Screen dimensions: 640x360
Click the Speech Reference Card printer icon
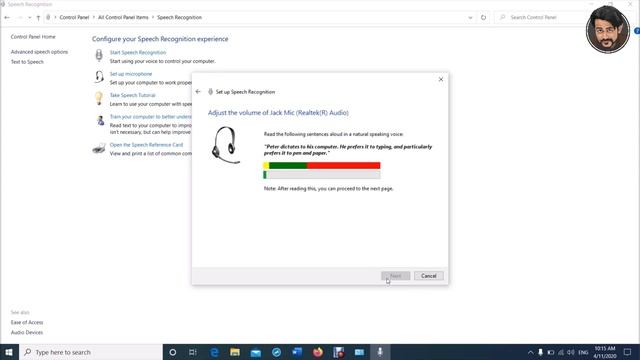[99, 148]
